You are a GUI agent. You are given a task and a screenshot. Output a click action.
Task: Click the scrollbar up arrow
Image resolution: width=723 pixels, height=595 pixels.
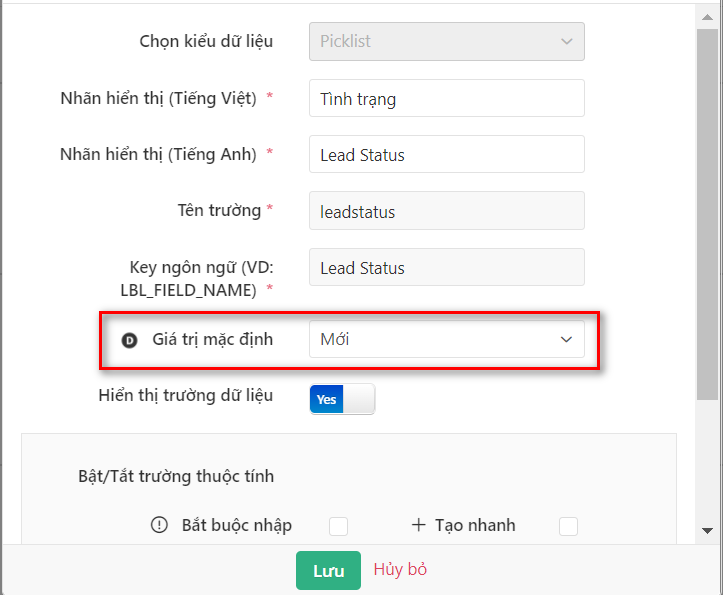707,17
